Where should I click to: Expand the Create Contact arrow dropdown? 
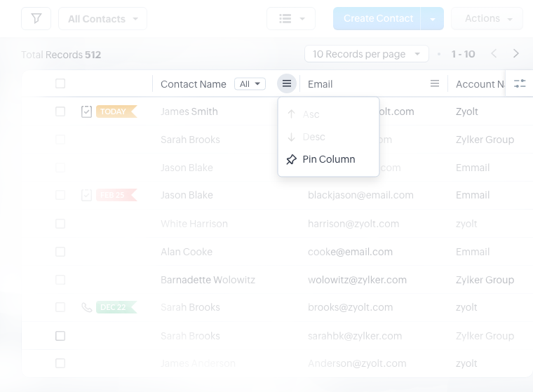(x=433, y=19)
